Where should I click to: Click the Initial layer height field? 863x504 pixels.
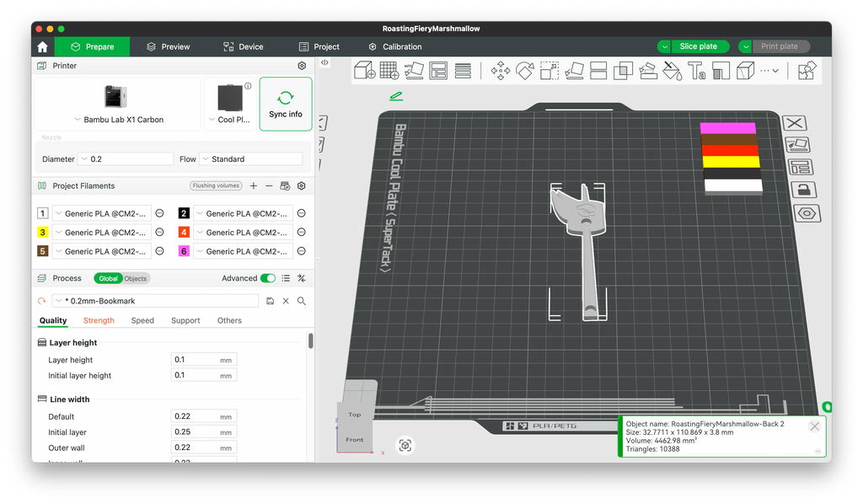(x=204, y=375)
